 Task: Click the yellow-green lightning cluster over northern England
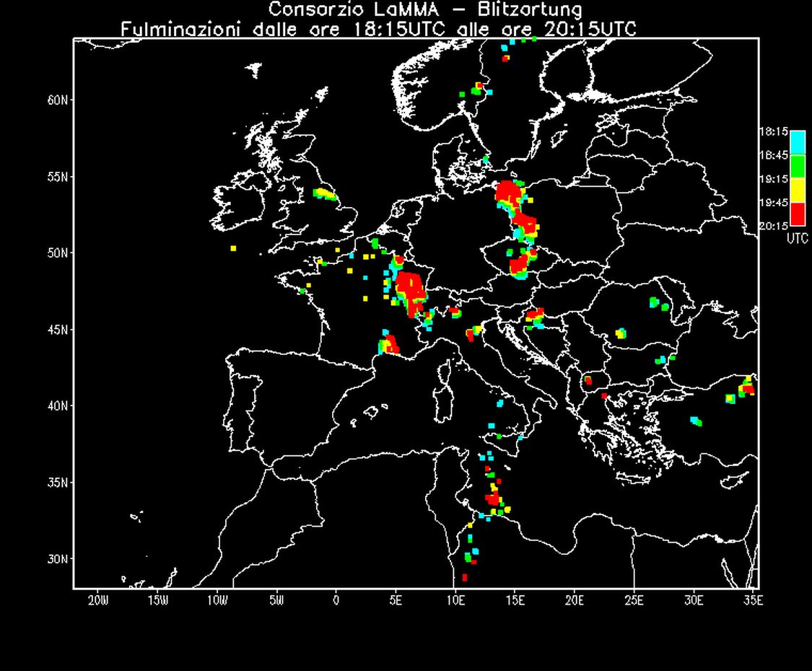(x=325, y=194)
